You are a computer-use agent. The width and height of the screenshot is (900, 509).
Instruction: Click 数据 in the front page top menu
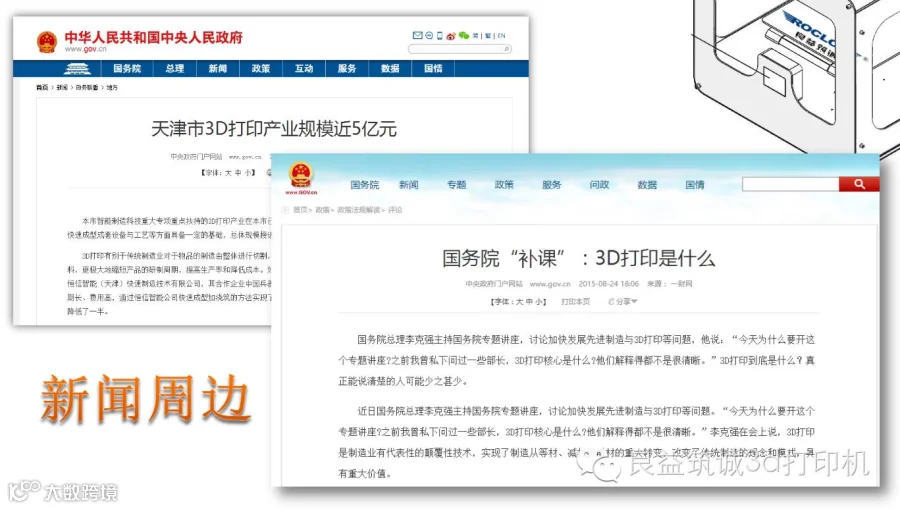(x=647, y=185)
